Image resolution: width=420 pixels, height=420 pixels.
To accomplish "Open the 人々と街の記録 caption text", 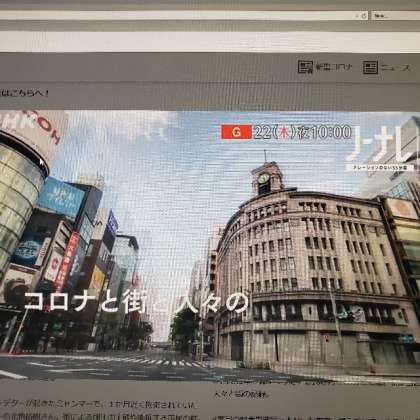I will [241, 395].
